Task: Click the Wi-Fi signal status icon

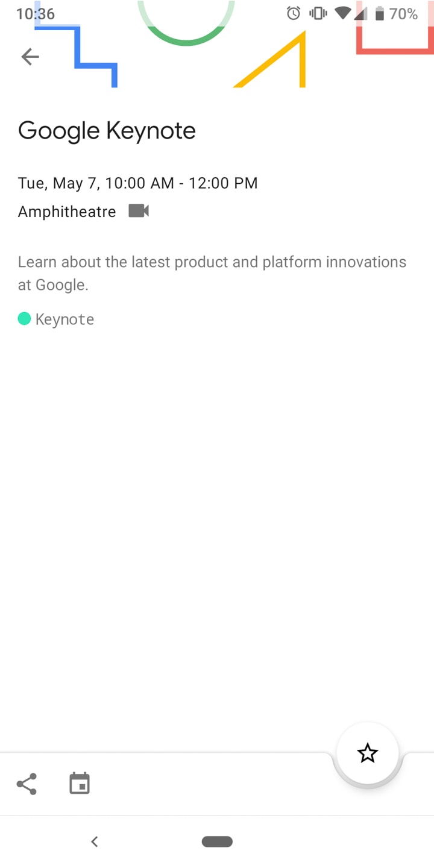Action: pos(342,13)
